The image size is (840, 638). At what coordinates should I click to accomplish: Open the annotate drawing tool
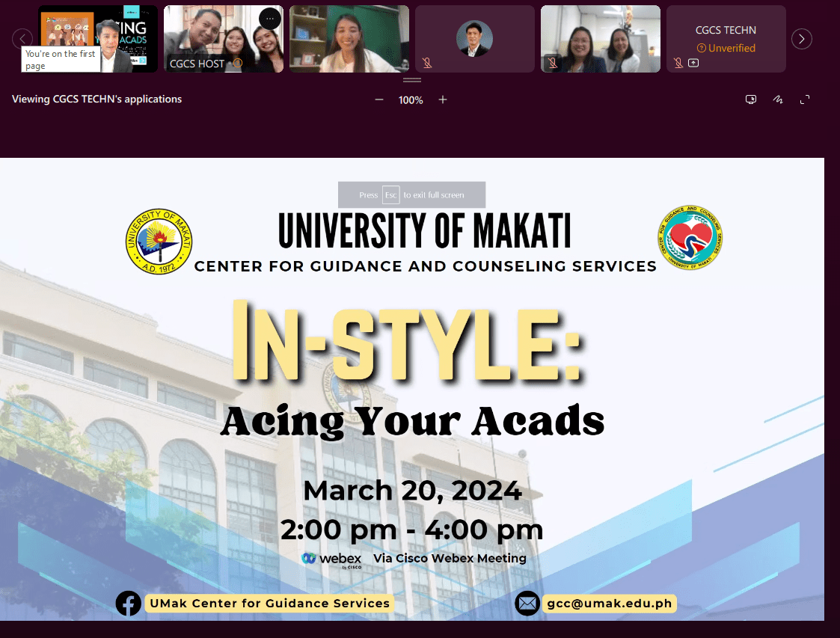click(x=778, y=99)
